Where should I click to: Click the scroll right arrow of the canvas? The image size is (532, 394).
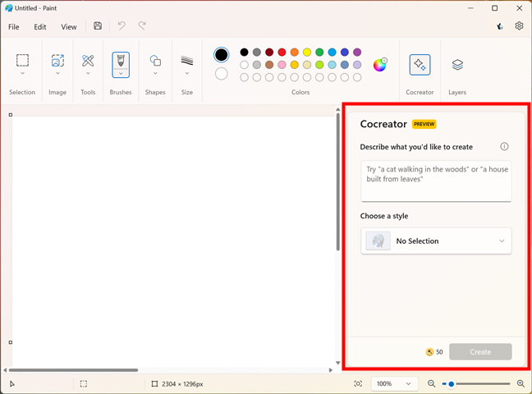pos(331,370)
